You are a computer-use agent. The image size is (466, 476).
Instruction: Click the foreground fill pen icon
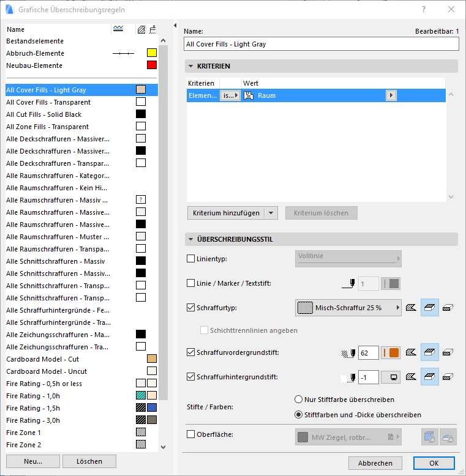(x=348, y=353)
